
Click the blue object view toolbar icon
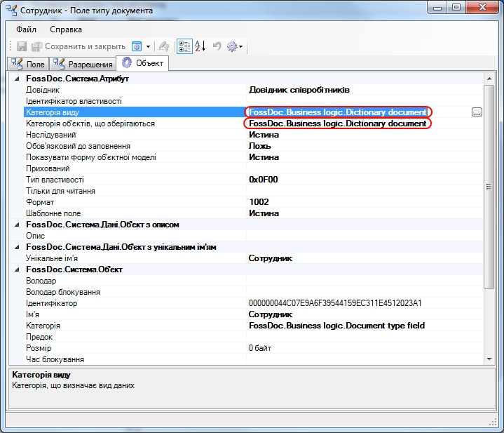point(137,46)
